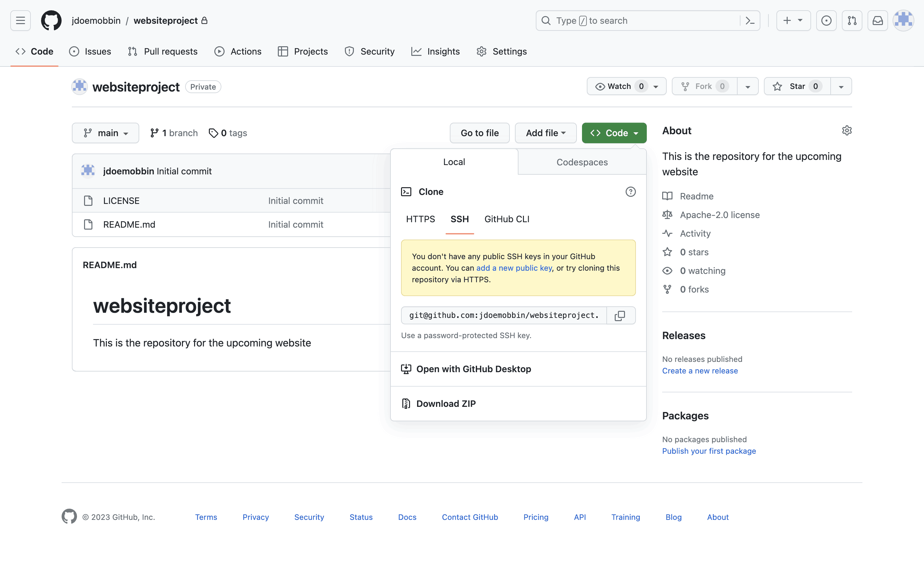Go to GitHub home via Octocat logo
Viewport: 924px width, 578px height.
51,21
